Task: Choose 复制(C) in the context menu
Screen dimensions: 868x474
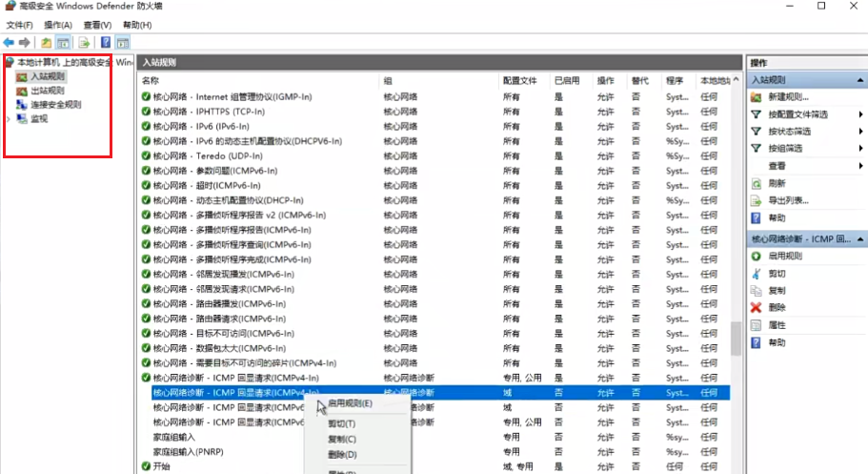Action: coord(342,439)
